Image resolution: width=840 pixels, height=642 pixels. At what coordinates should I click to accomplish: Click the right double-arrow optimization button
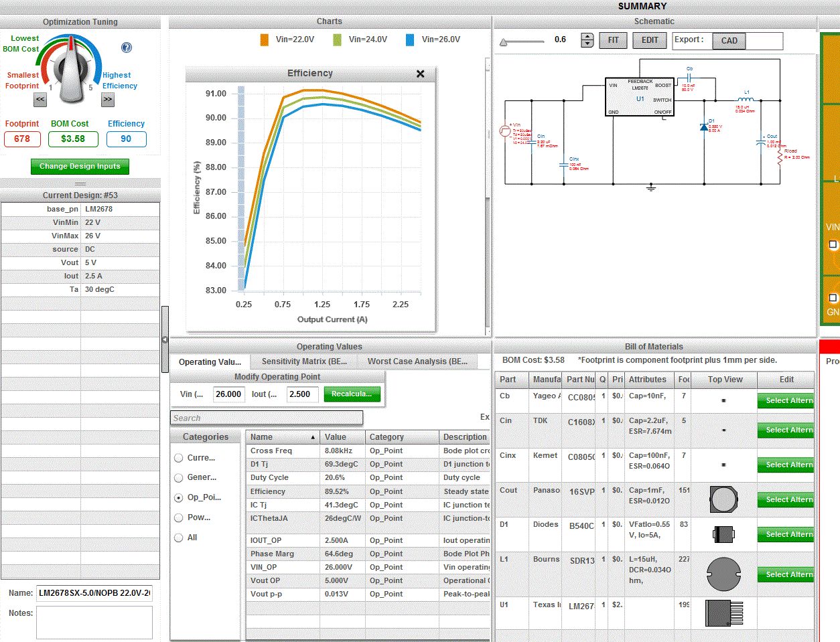pos(108,100)
